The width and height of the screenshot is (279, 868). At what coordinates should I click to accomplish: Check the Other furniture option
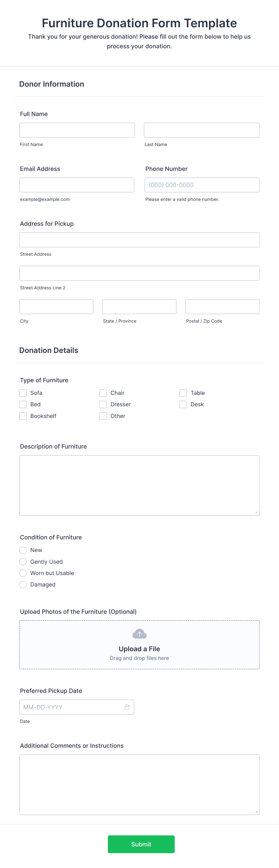[x=103, y=416]
